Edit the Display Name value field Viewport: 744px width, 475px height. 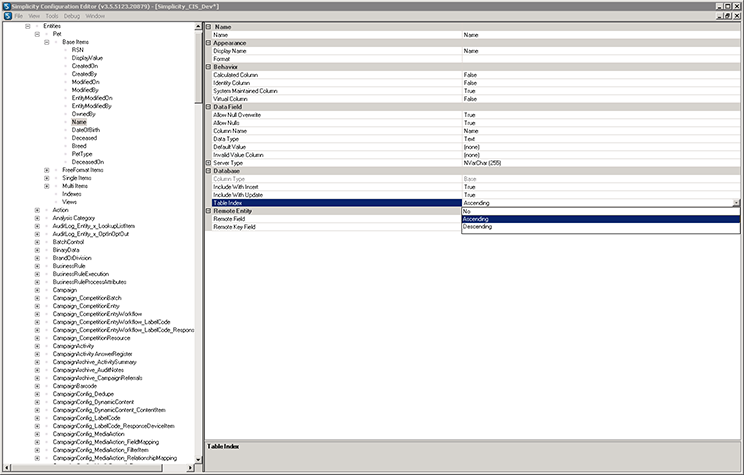[x=601, y=51]
